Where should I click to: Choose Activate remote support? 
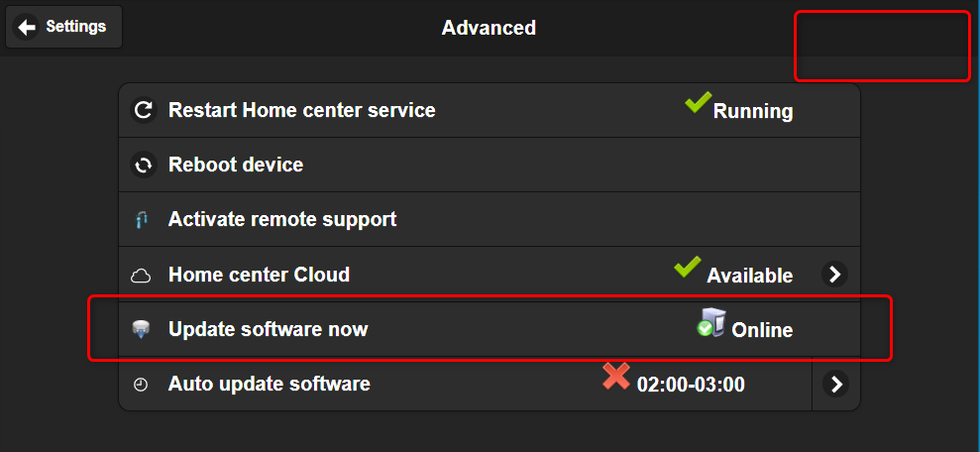[490, 219]
